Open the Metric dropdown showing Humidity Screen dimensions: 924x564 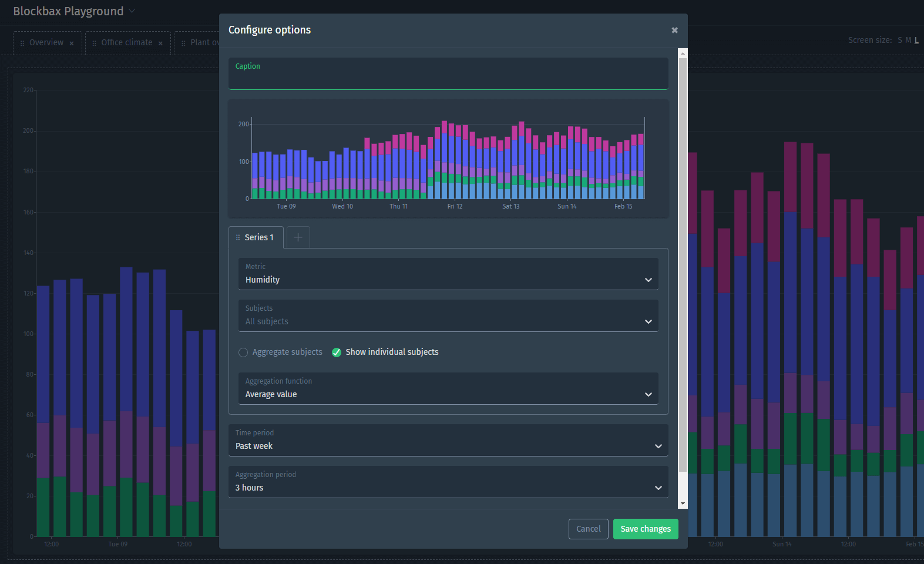[448, 274]
